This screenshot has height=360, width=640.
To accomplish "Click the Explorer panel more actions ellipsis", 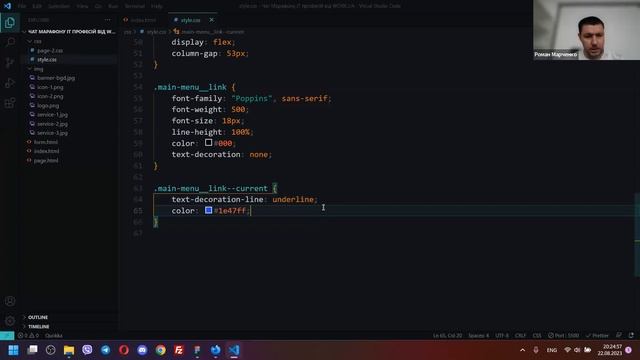I will 107,20.
